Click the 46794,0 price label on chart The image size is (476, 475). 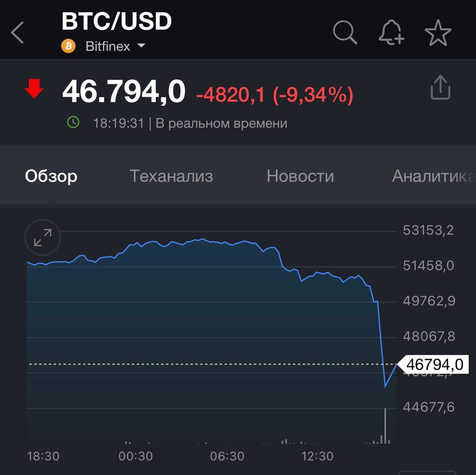point(435,364)
